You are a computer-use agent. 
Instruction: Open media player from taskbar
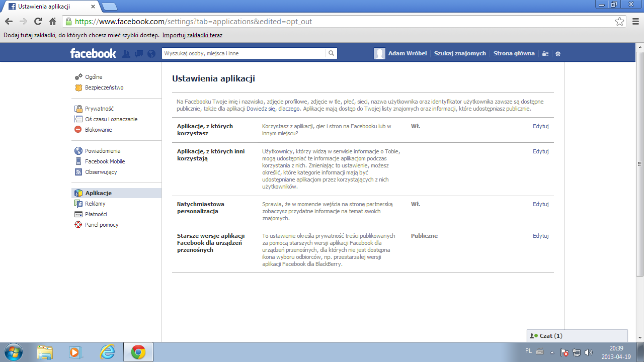tap(75, 352)
